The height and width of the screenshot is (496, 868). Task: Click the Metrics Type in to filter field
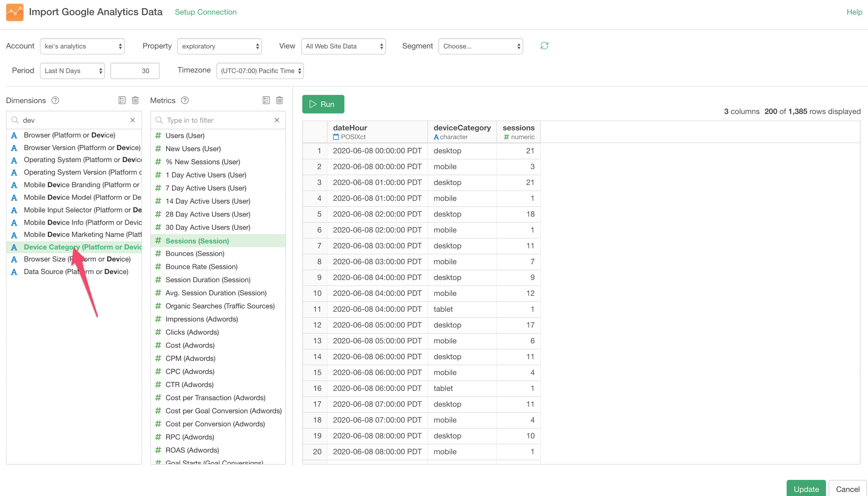pos(218,120)
